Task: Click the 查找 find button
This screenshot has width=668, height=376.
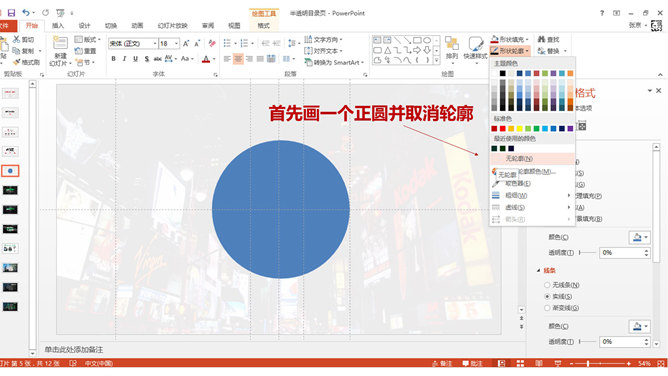Action: pos(549,39)
